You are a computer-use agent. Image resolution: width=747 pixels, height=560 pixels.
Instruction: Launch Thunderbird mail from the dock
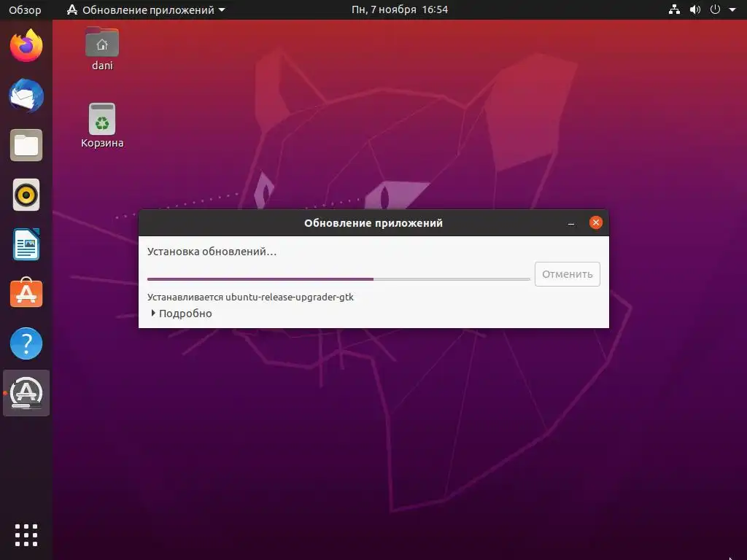(26, 96)
